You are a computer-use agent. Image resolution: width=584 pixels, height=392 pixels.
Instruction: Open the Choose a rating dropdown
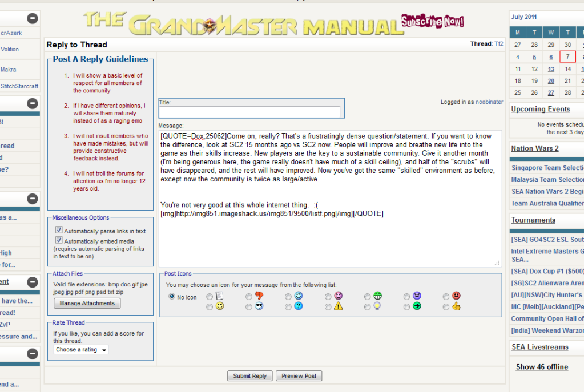pos(81,350)
